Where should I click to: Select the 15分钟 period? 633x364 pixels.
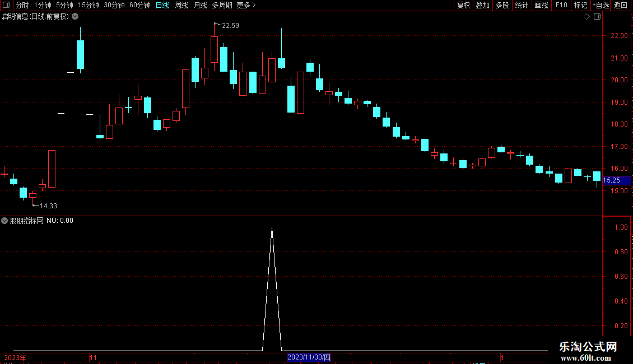(x=88, y=5)
